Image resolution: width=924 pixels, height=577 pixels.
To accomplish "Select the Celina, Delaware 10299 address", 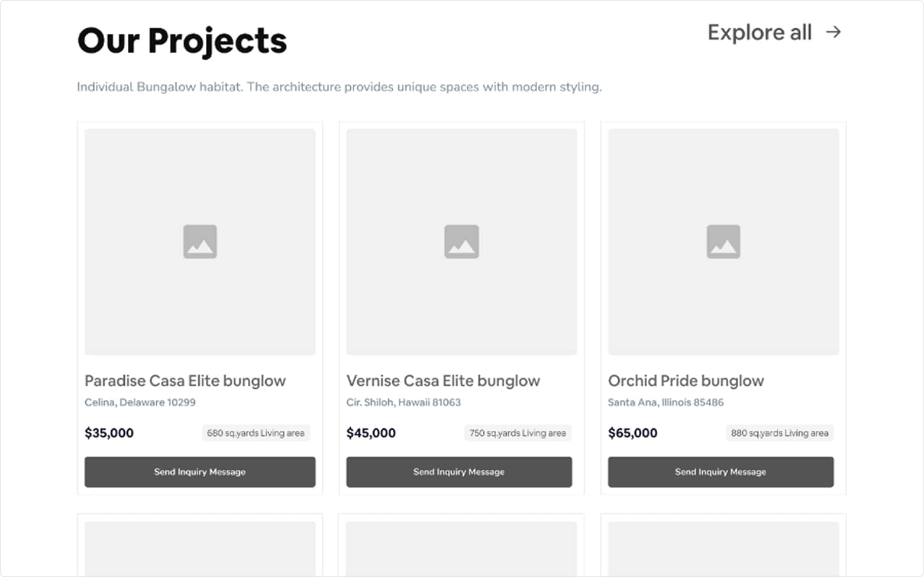I will [x=140, y=402].
